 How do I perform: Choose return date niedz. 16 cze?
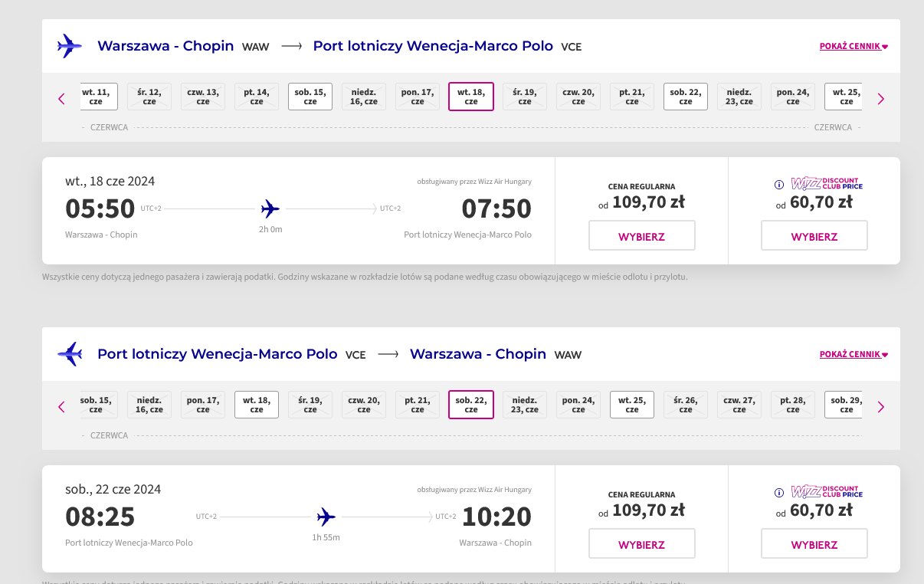tap(149, 405)
